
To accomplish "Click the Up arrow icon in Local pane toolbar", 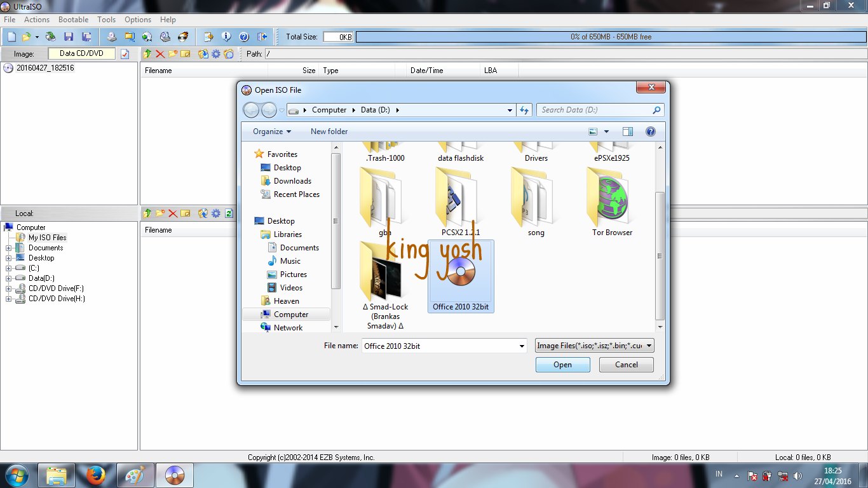I will (147, 213).
